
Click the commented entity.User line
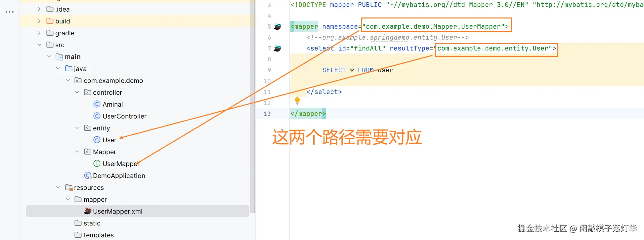click(387, 37)
